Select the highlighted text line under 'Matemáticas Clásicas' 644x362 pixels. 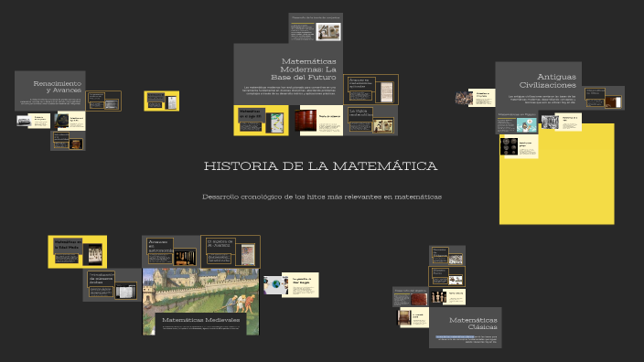455,336
